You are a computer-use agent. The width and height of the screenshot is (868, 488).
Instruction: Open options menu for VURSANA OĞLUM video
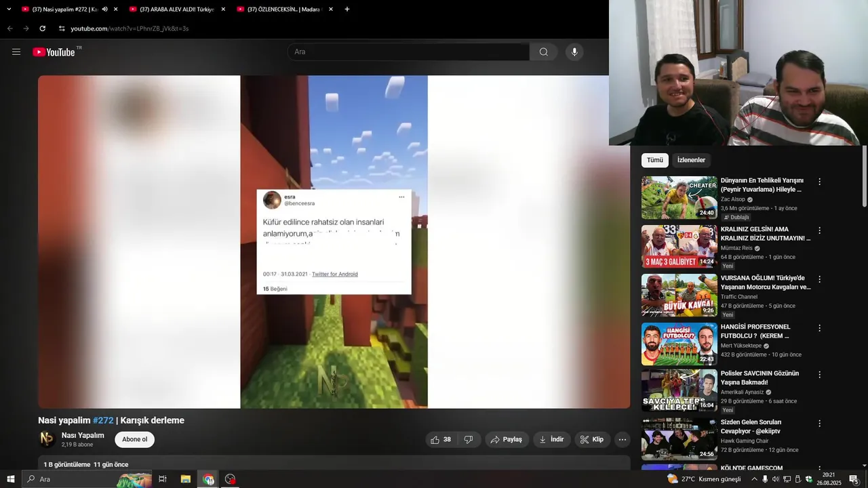click(819, 279)
